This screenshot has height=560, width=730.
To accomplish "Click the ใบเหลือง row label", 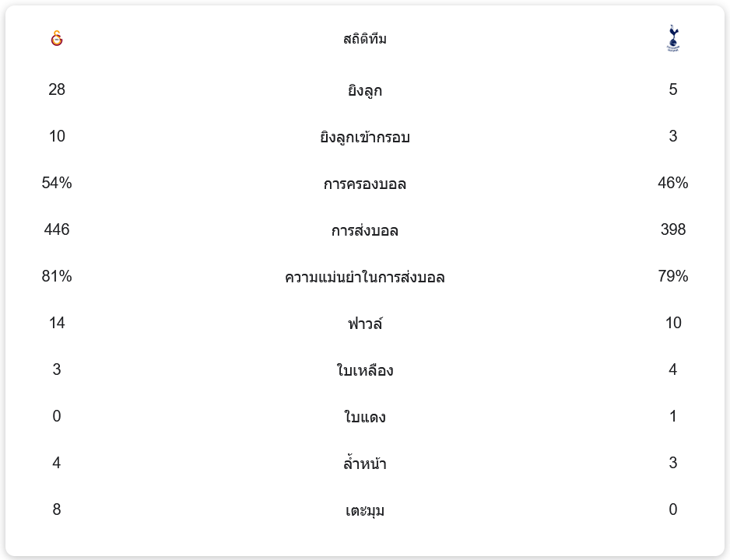I will point(365,370).
